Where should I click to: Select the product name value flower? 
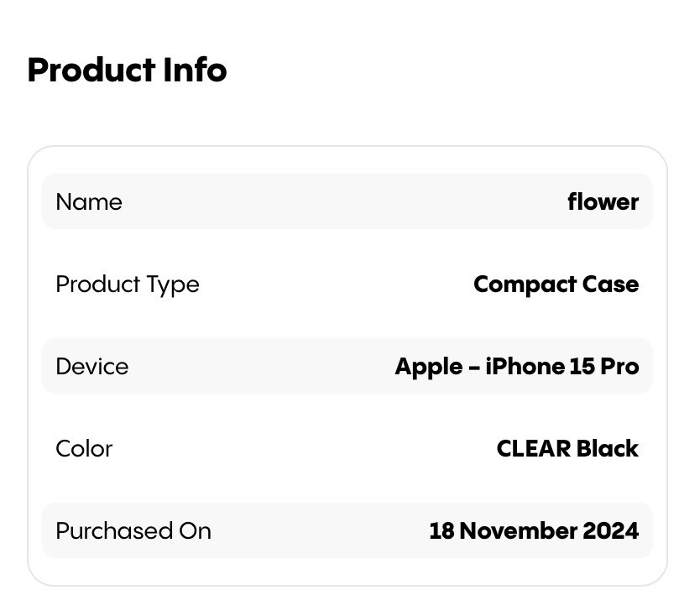click(x=603, y=202)
